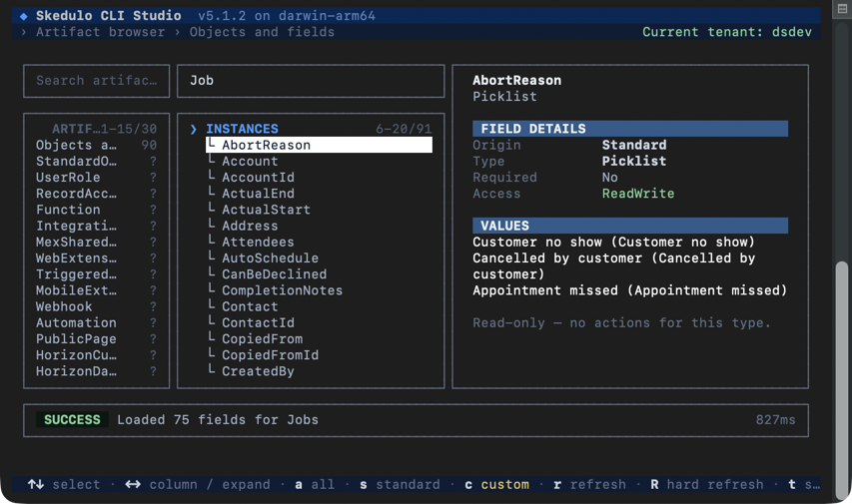Open the Triggered… artifact type
Viewport: 852px width, 504px height.
[96, 274]
